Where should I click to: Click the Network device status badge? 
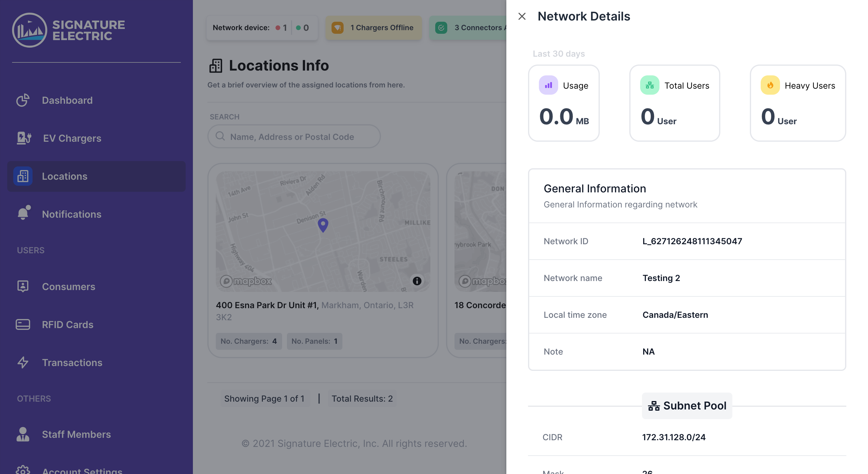click(x=262, y=28)
